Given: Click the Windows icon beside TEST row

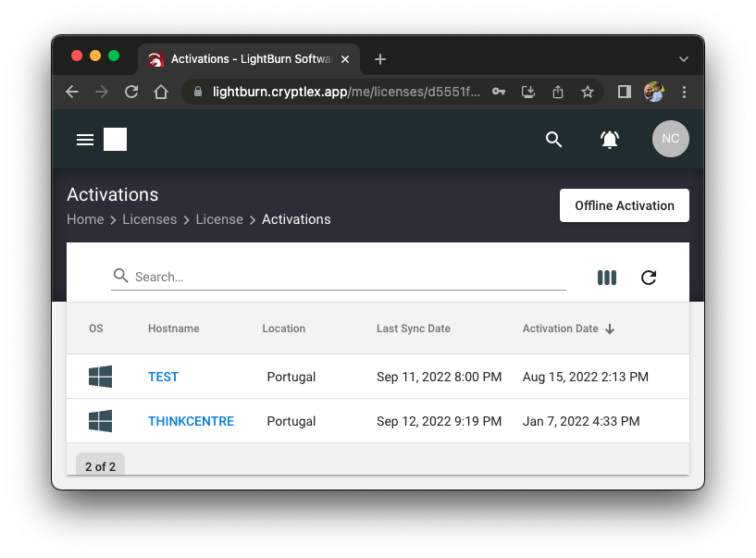Looking at the screenshot, I should click(100, 376).
